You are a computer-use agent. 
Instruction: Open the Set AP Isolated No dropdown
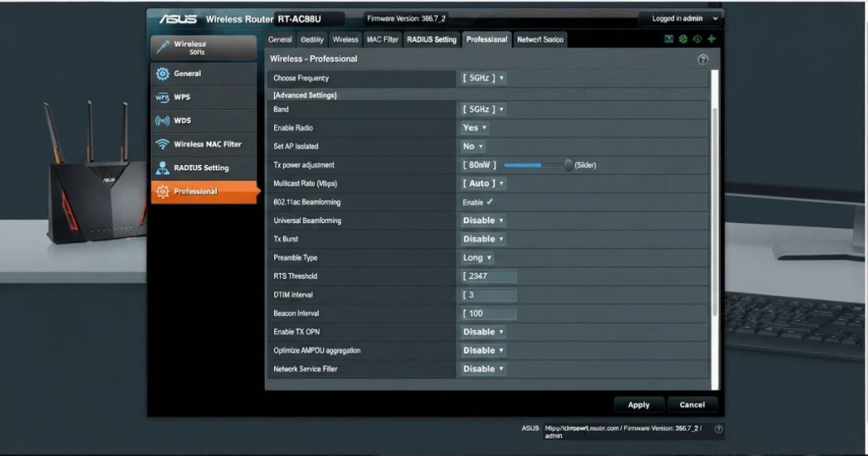click(473, 146)
